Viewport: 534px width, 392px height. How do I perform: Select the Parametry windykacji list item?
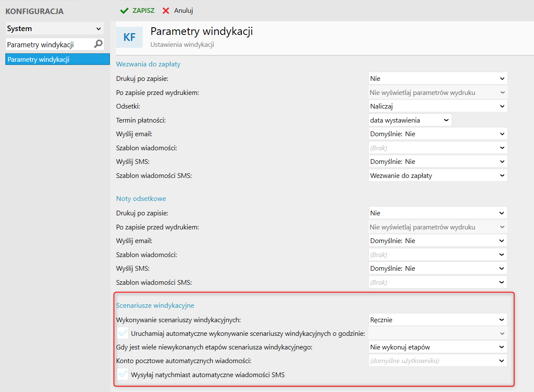(57, 59)
